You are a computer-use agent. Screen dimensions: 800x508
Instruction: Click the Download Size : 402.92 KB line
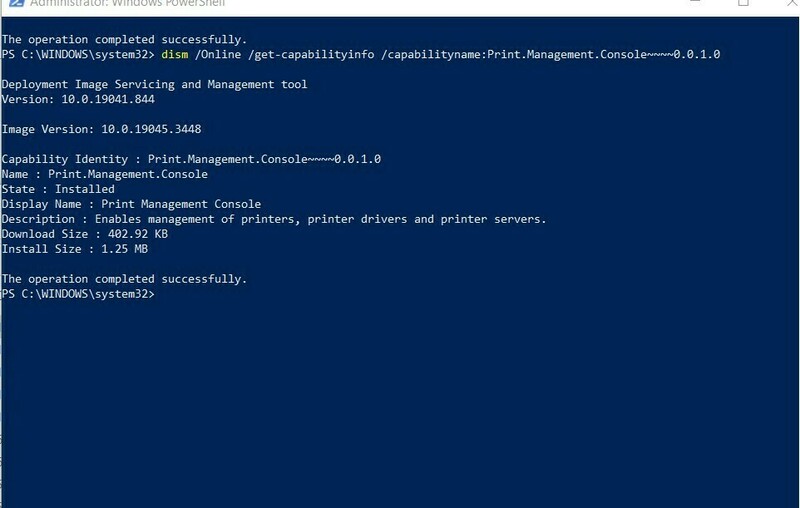pyautogui.click(x=85, y=234)
